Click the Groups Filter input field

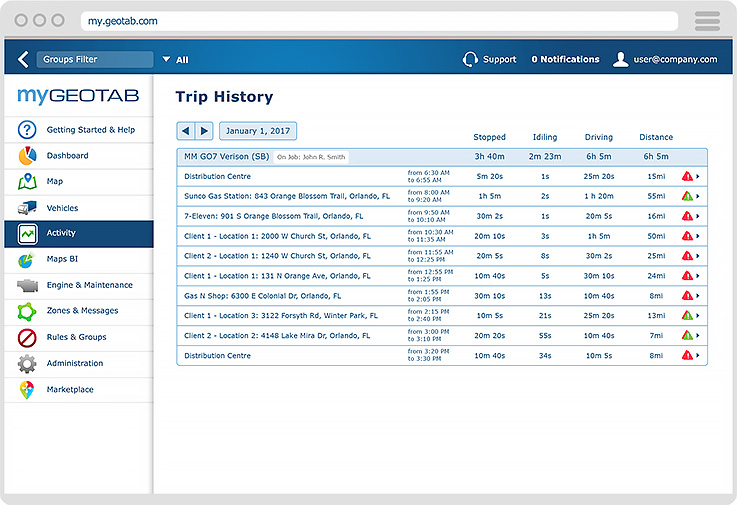click(95, 59)
